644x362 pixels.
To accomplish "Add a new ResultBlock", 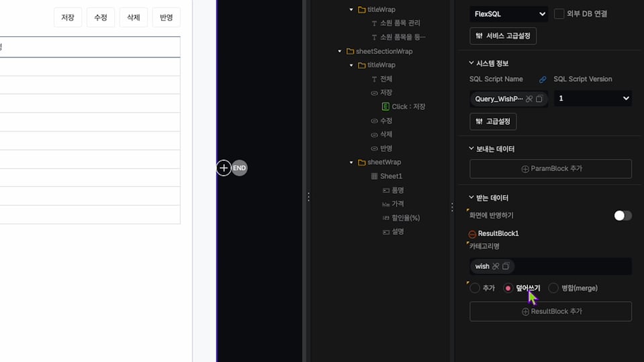I will click(551, 312).
